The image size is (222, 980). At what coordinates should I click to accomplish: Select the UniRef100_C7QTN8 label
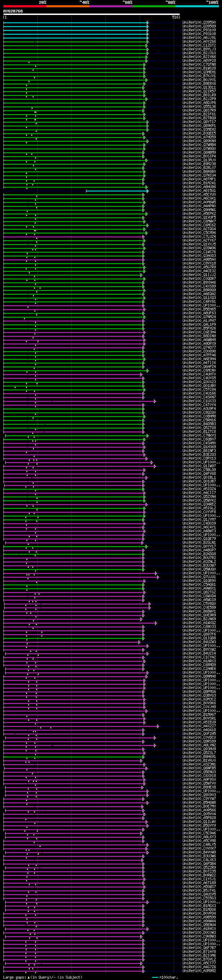(199, 65)
